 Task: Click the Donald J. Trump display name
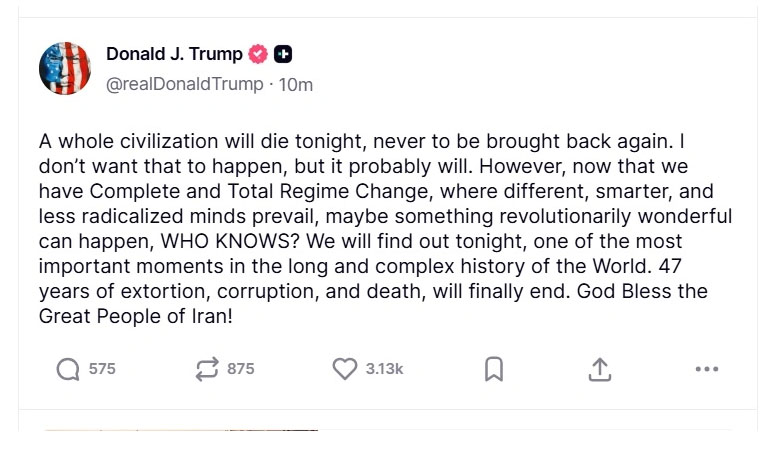(x=174, y=55)
